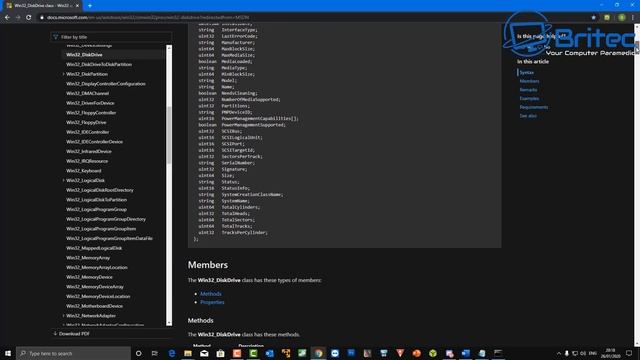Jump to Syntax in the article outline
The width and height of the screenshot is (640, 360).
pyautogui.click(x=527, y=73)
